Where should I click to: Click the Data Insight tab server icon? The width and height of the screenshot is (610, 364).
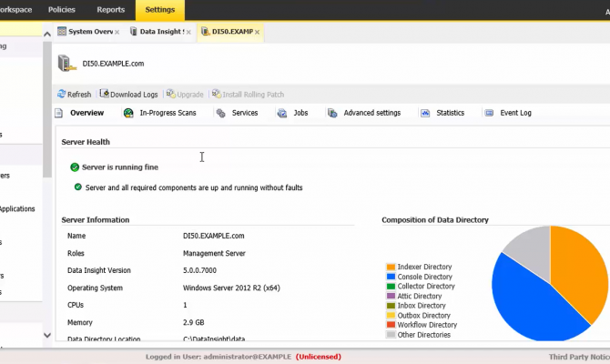click(134, 31)
